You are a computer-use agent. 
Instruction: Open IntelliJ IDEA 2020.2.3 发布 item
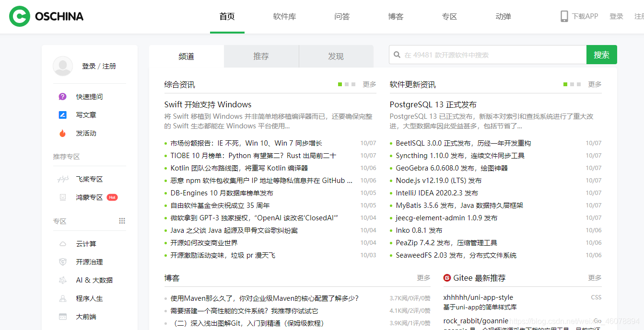point(437,193)
